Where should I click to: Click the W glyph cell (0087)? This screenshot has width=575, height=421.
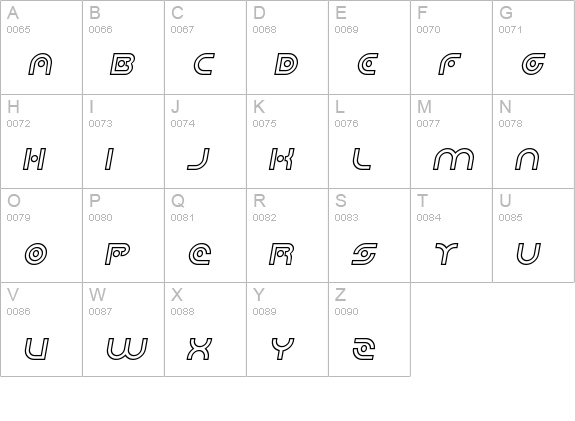(124, 329)
